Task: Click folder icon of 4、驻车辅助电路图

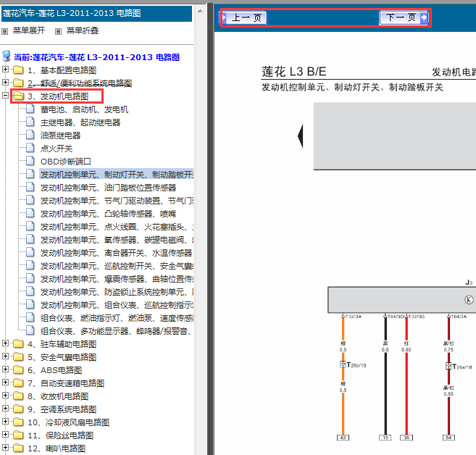Action: click(18, 343)
